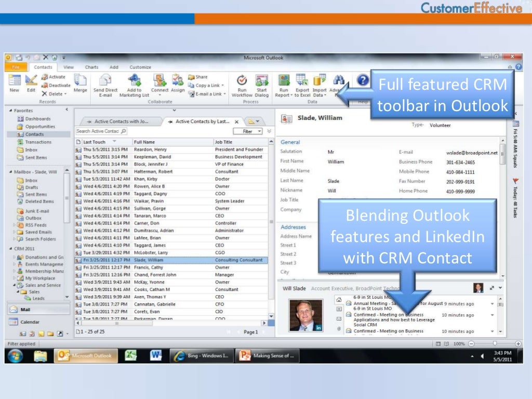Click zoom slider handle in status bar
Image resolution: width=532 pixels, height=399 pixels.
[495, 343]
